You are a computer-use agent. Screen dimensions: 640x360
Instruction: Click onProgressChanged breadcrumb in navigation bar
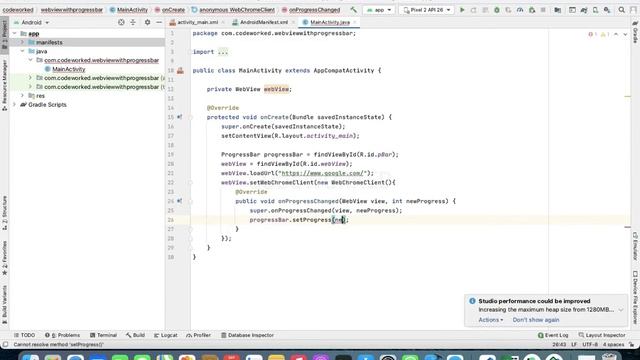[x=311, y=9]
